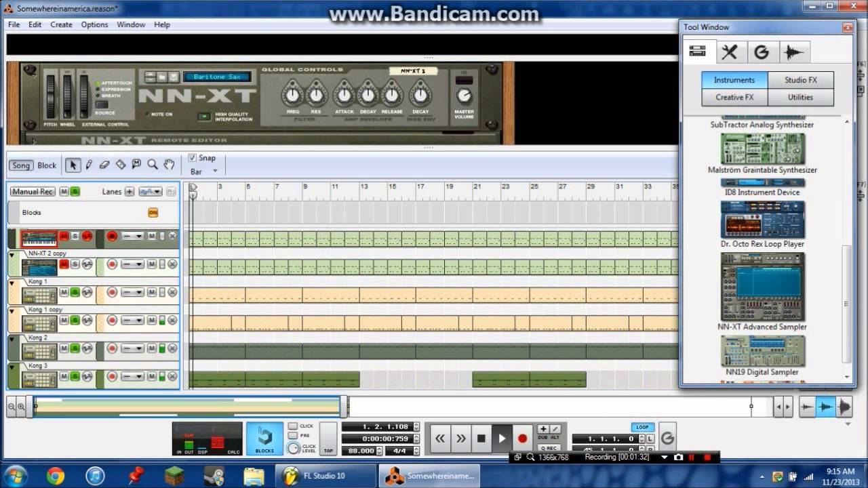Enable record on Kong 2 lane
Image resolution: width=868 pixels, height=488 pixels.
[x=112, y=348]
